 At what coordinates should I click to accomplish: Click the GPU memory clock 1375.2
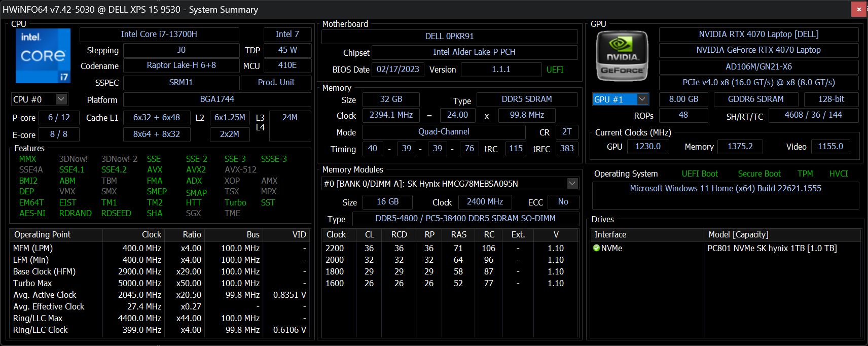point(740,147)
